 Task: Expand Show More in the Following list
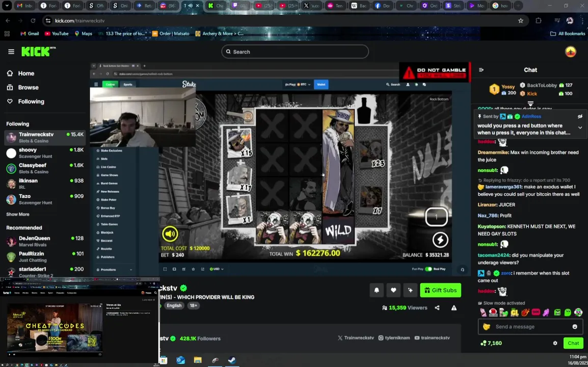coord(18,214)
